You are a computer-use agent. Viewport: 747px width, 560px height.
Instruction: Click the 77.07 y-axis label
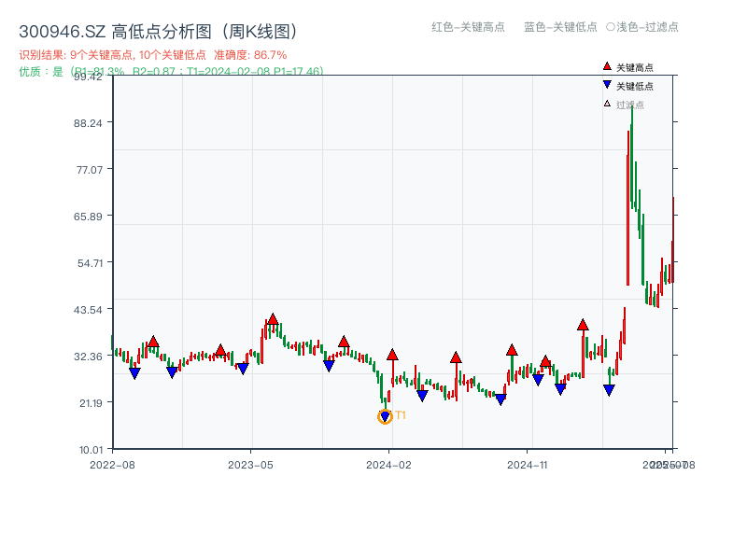coord(90,170)
